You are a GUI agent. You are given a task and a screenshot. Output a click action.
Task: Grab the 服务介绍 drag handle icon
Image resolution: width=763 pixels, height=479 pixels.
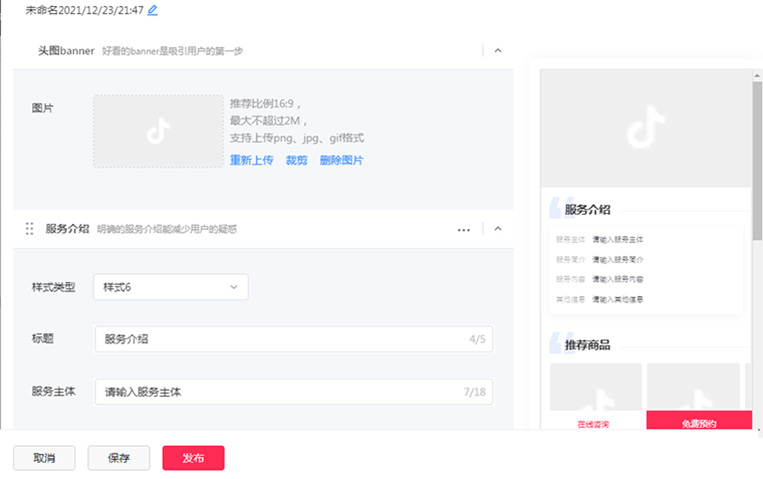coord(29,229)
